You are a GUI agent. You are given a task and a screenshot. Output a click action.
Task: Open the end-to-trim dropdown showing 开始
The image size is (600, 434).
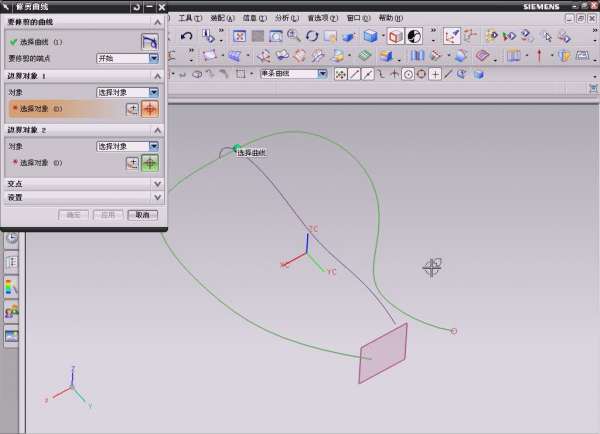coord(128,59)
